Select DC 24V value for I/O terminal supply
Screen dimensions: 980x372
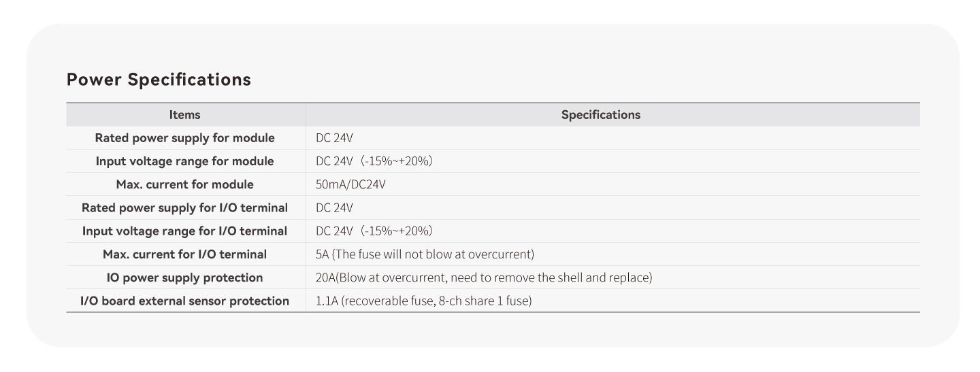(x=334, y=207)
